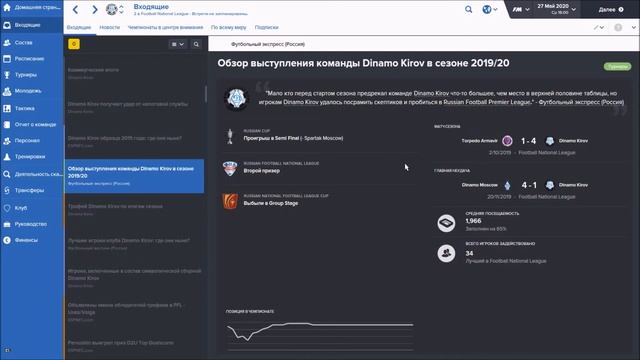Screen dimensions: 640x360
Task: Click the Football National League logo
Action: (x=230, y=169)
